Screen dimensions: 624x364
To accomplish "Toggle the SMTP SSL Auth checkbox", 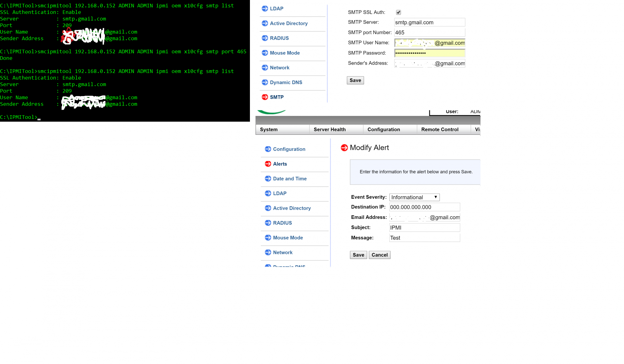I will click(398, 12).
